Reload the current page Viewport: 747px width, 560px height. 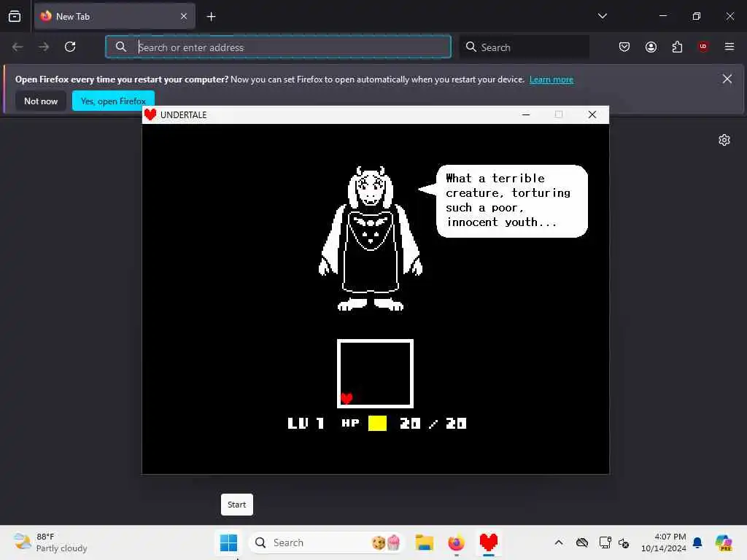coord(70,47)
